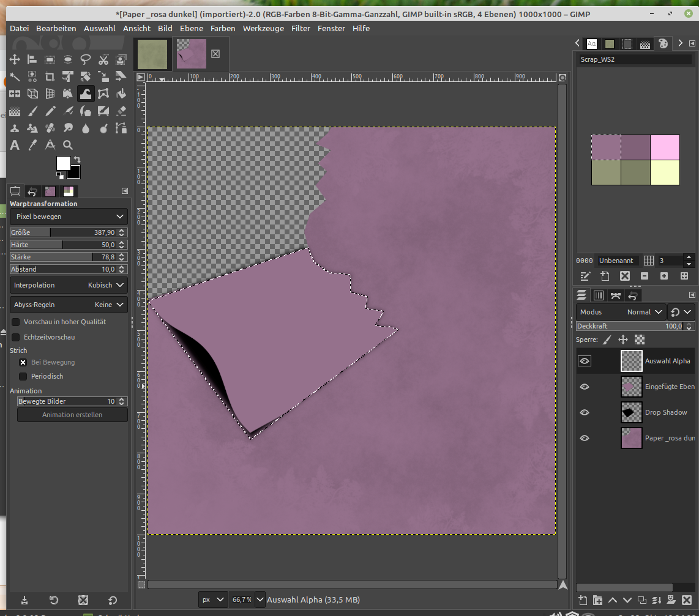Open the Filter menu
The height and width of the screenshot is (616, 699).
(x=301, y=28)
